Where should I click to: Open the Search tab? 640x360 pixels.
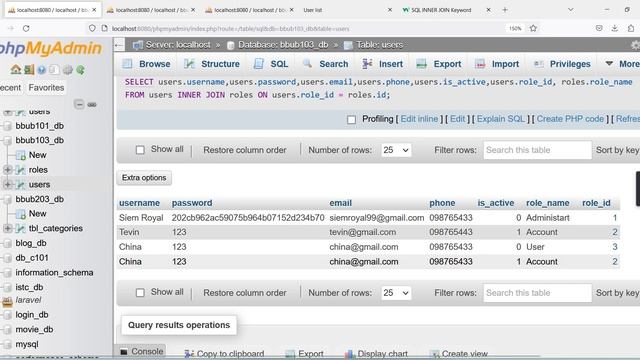(326, 64)
